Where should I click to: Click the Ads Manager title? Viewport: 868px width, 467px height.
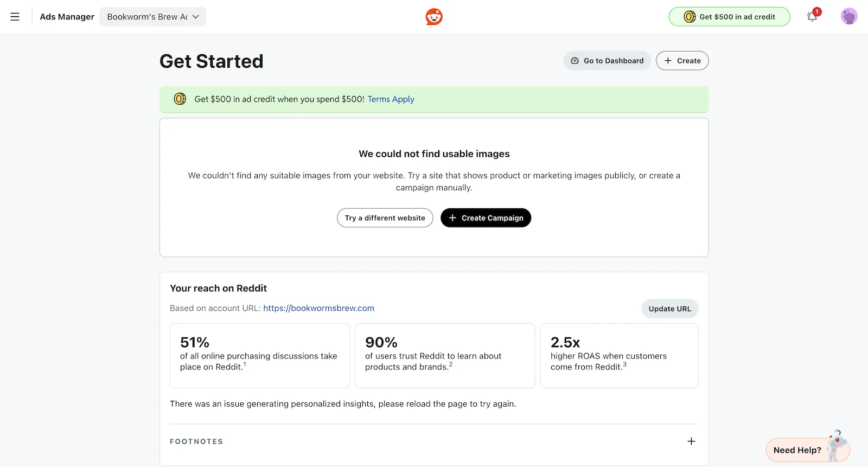click(x=67, y=17)
